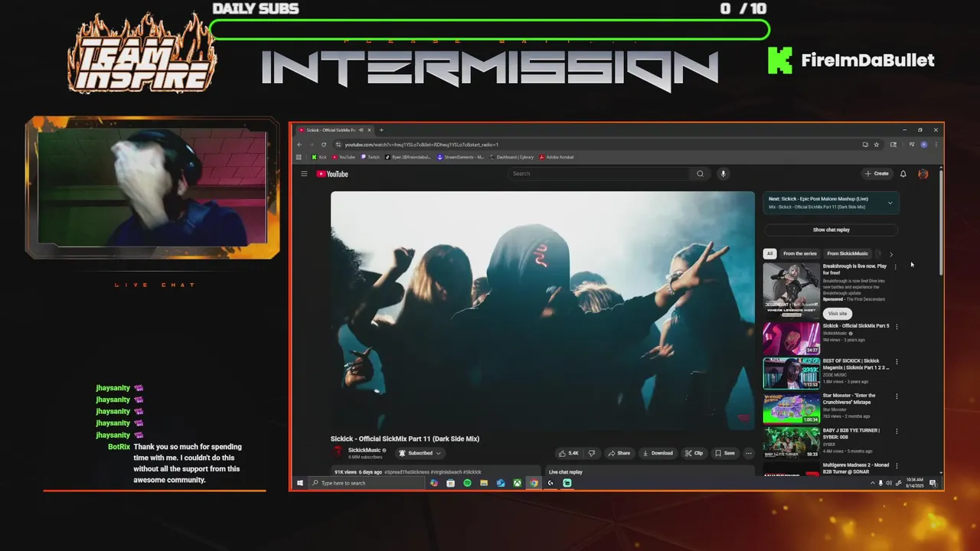Expand the Next mix playlist panel
980x551 pixels.
point(890,203)
